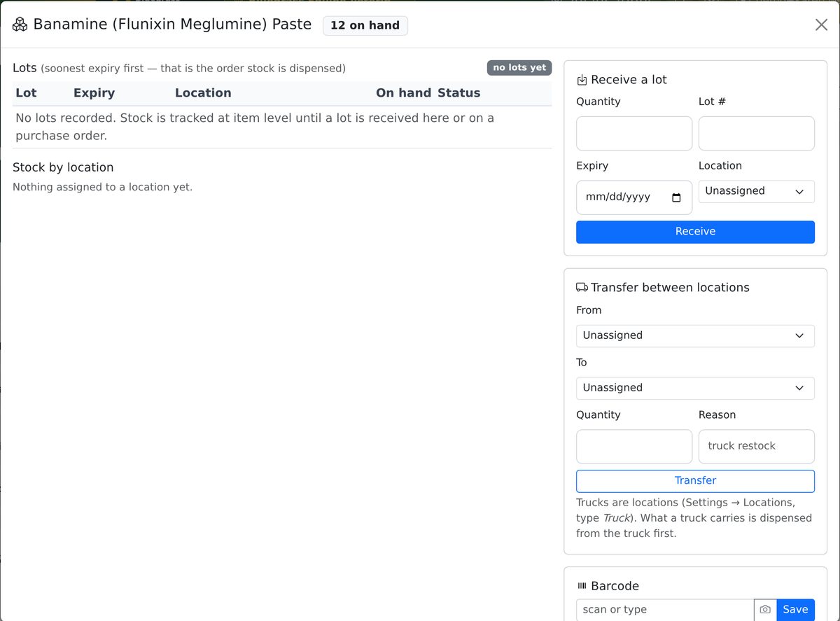The width and height of the screenshot is (840, 621).
Task: Click the On hand column header
Action: coord(403,93)
